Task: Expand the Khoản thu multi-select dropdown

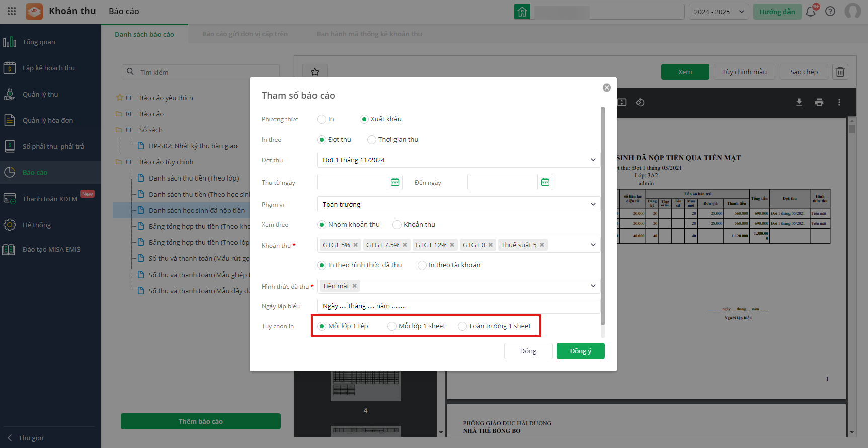Action: pos(593,245)
